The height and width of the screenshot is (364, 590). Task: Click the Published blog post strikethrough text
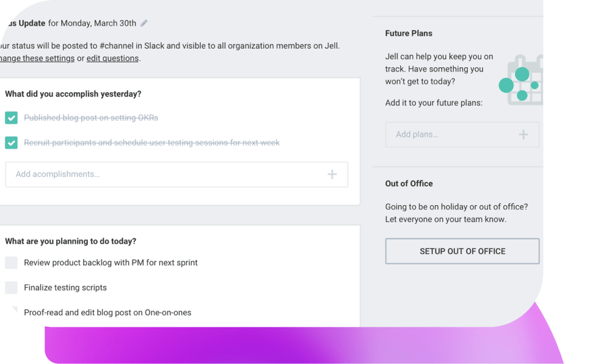(91, 118)
